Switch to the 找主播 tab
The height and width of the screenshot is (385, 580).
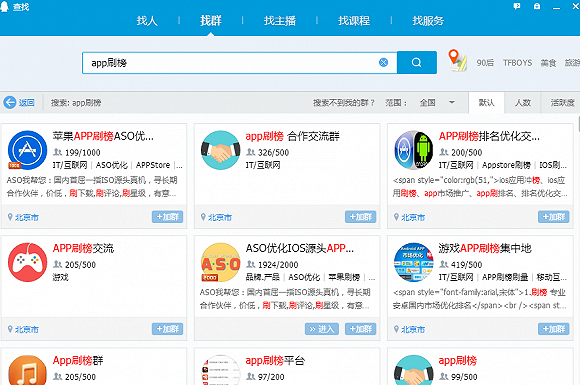[280, 21]
